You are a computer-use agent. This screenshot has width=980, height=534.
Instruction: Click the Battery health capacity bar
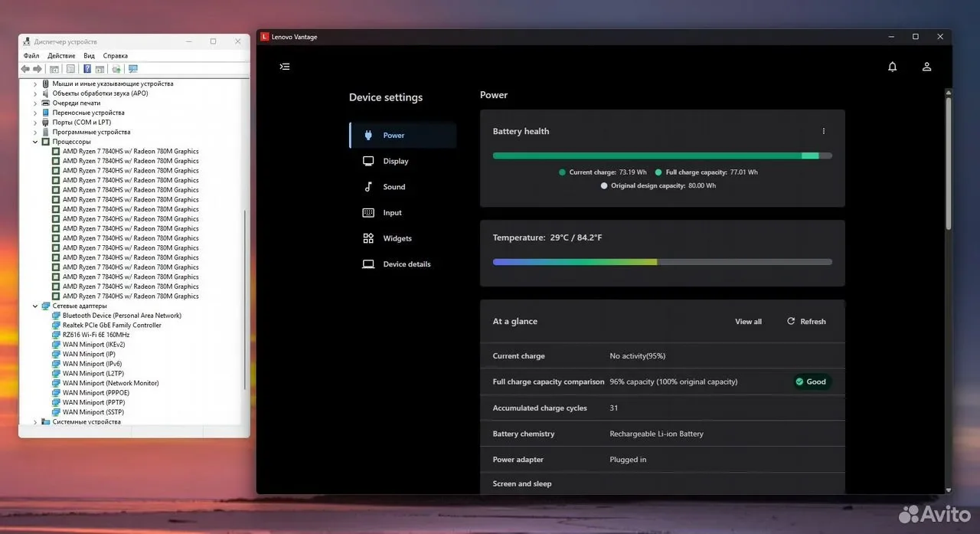[x=662, y=156]
